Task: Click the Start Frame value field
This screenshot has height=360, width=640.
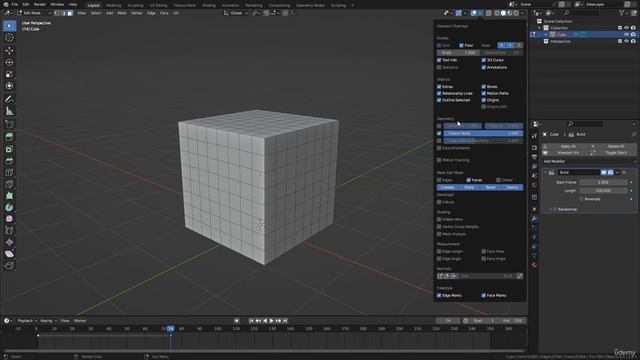Action: point(603,182)
